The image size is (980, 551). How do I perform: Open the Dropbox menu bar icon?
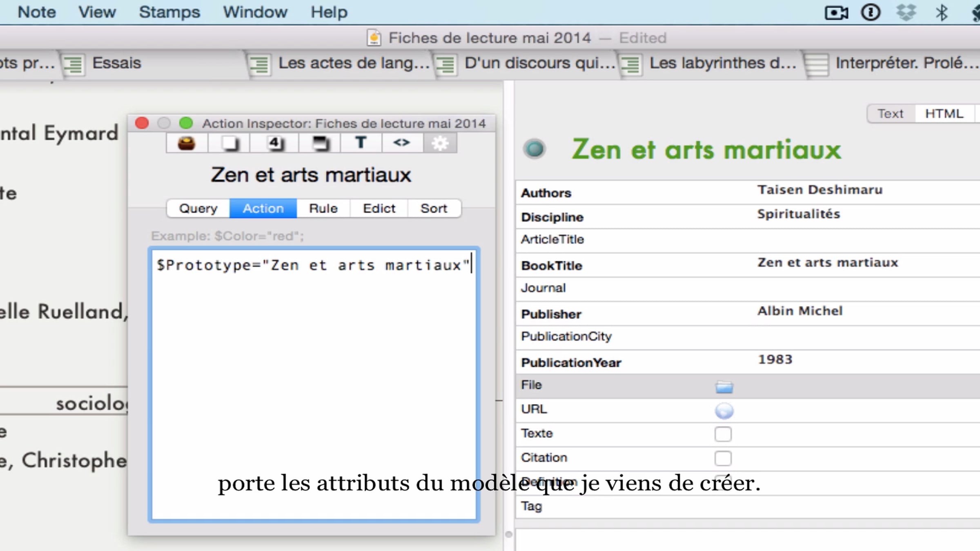906,12
